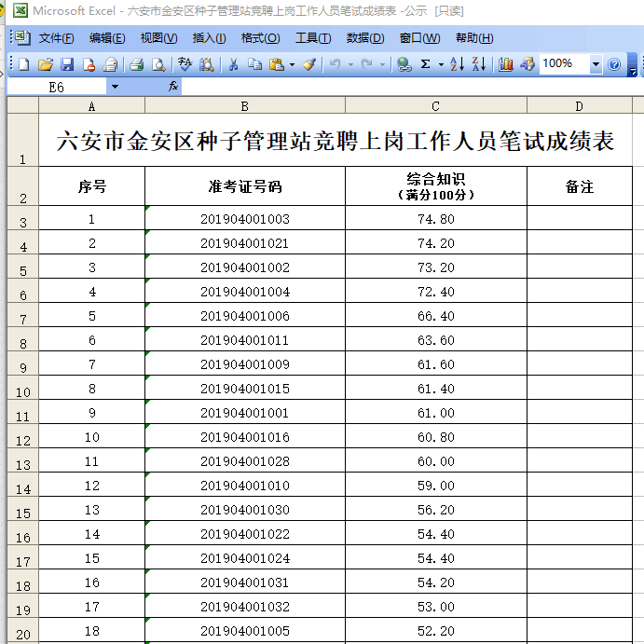Viewport: 644px width, 644px height.
Task: Open Toolbar Options at toolbar end
Action: click(633, 65)
